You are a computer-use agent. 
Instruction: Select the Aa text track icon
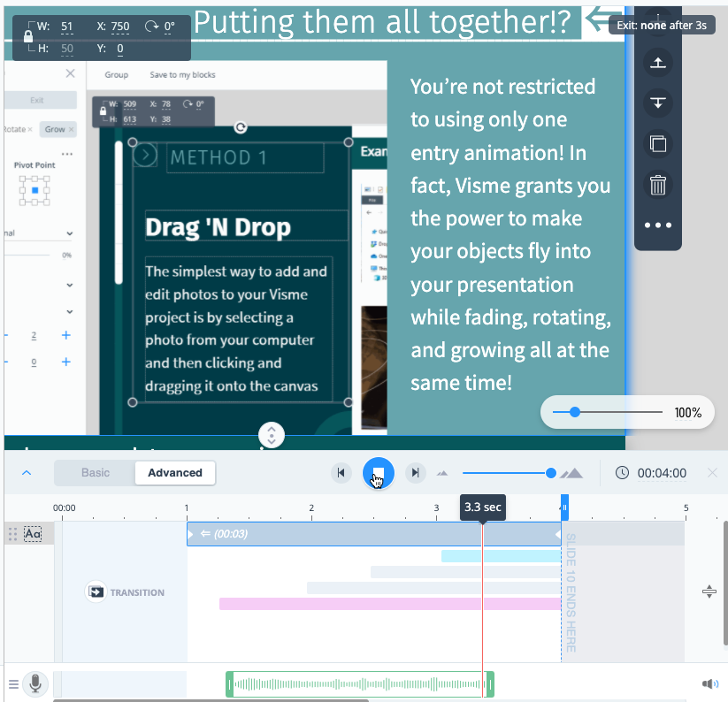pyautogui.click(x=33, y=534)
